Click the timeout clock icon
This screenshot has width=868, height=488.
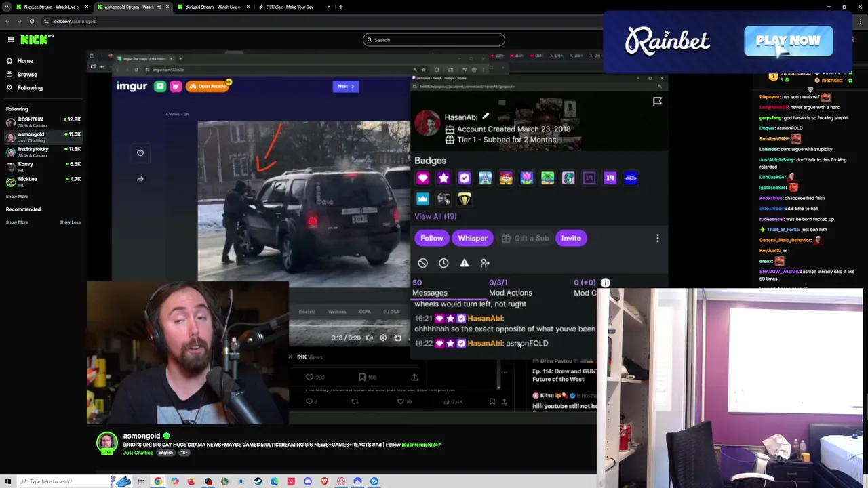(x=443, y=263)
